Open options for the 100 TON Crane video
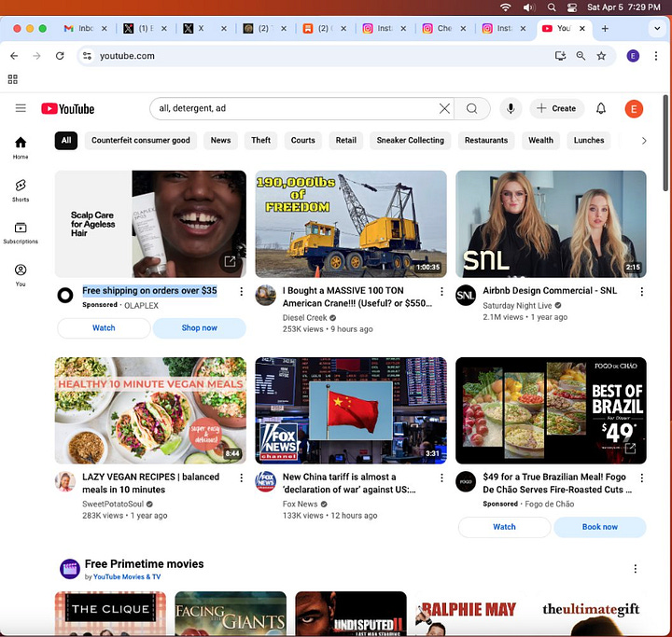Viewport: 672px width, 637px height. click(441, 291)
